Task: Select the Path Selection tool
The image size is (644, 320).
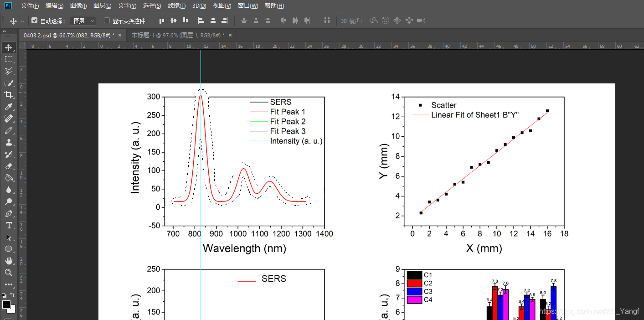Action: point(8,237)
